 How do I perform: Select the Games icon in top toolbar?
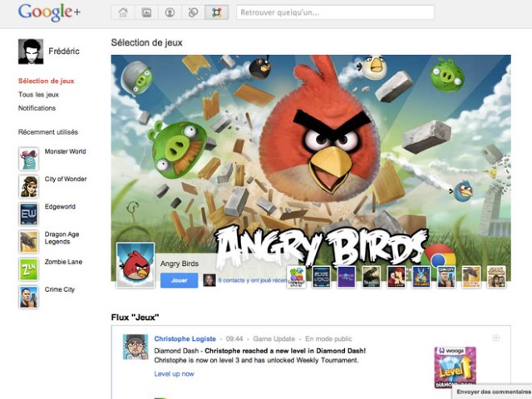pos(216,12)
